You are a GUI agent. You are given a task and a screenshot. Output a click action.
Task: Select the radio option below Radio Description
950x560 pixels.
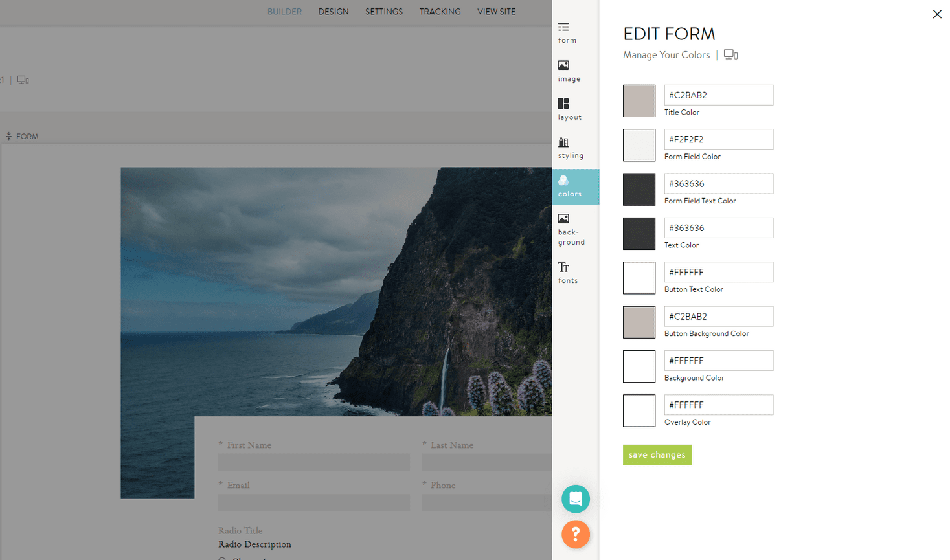pos(221,557)
